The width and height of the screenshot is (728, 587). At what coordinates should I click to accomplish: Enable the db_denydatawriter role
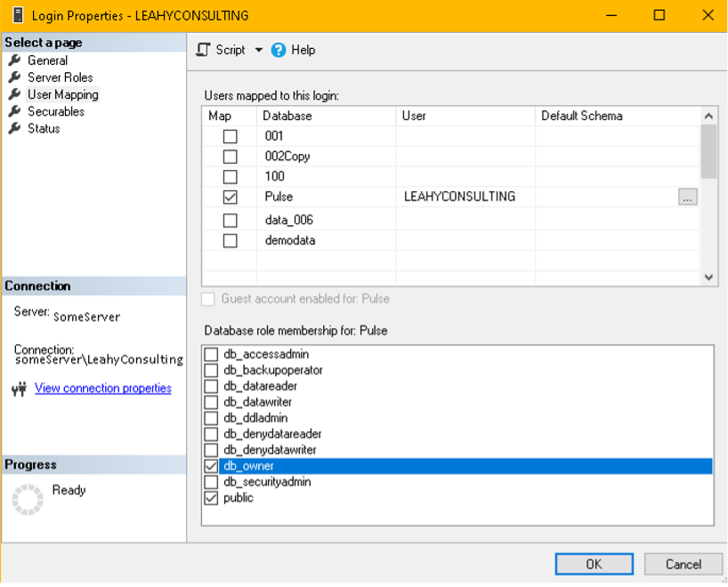(x=211, y=450)
